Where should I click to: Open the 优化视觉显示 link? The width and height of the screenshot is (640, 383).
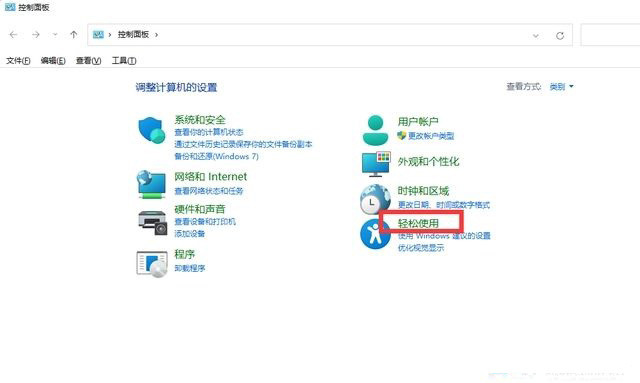pyautogui.click(x=421, y=248)
